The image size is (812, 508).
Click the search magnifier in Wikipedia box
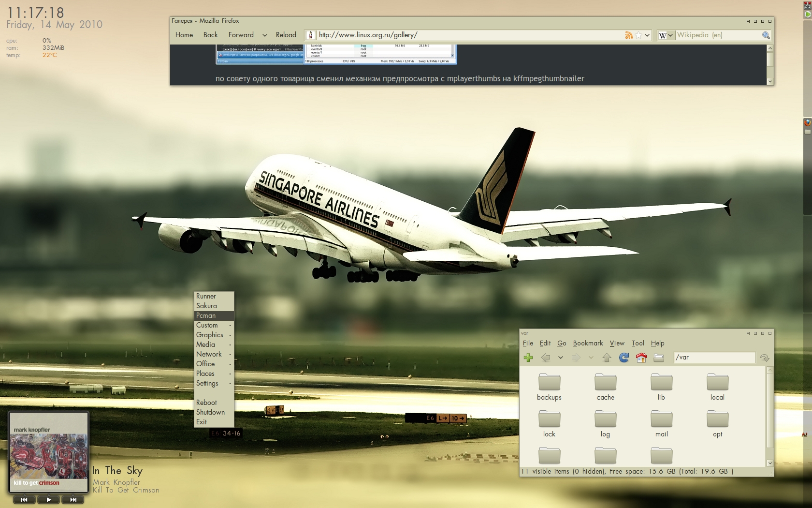(766, 35)
